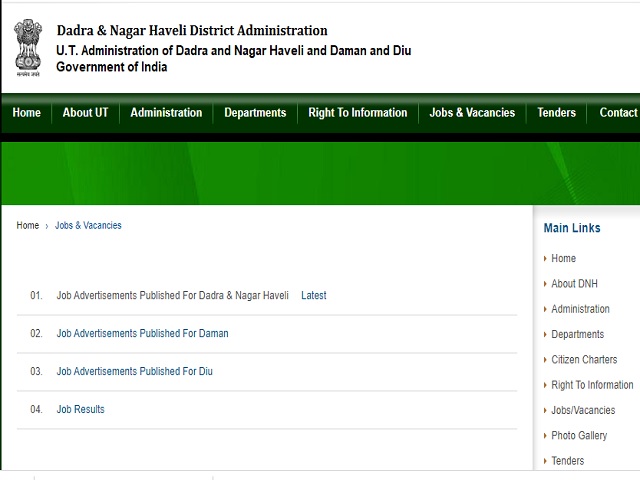Screen dimensions: 640x480
Task: Click the Main Links sidebar heading
Action: (572, 228)
